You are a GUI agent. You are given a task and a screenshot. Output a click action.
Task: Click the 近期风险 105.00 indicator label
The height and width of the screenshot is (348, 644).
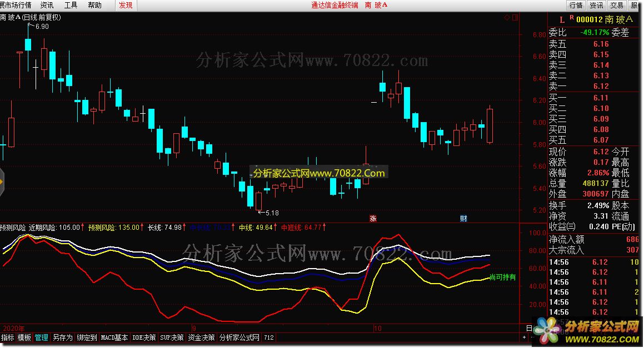coord(54,228)
